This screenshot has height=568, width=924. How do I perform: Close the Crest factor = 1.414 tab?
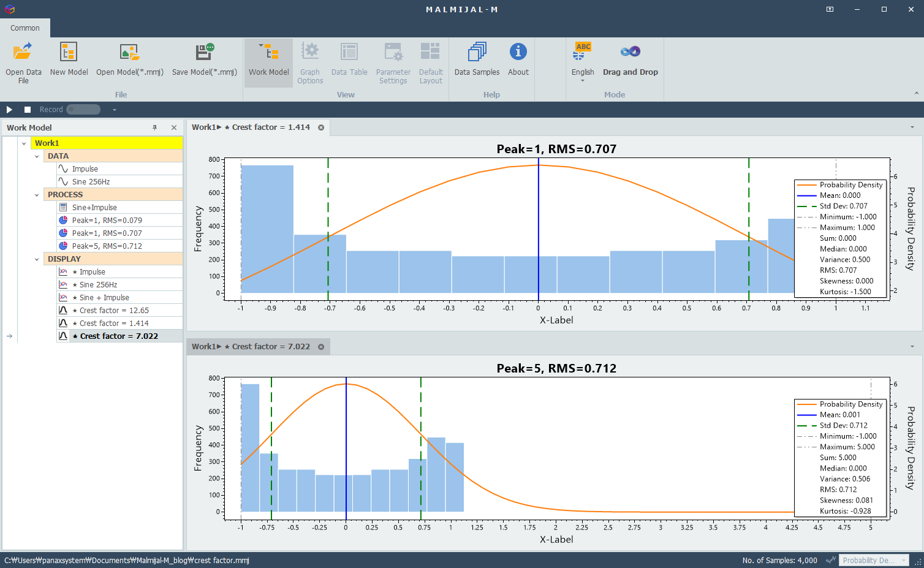pyautogui.click(x=321, y=127)
